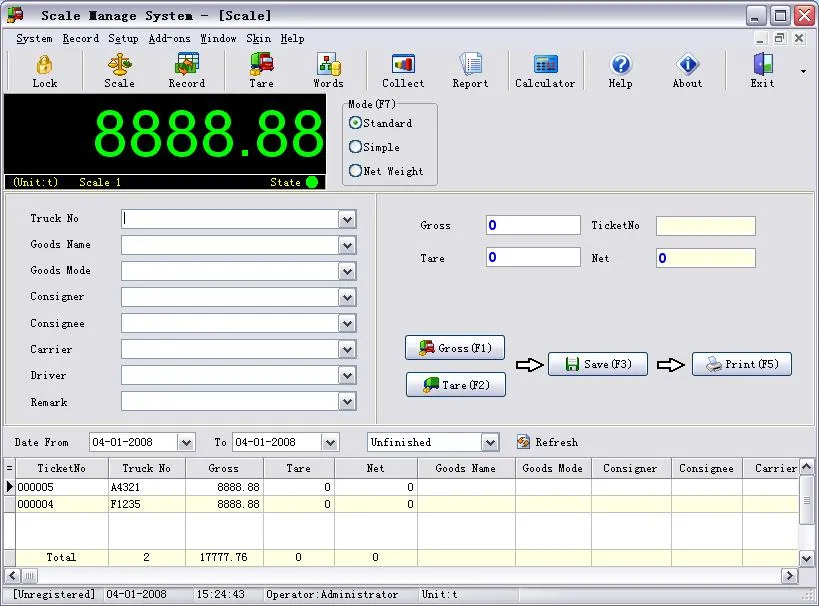Click the Collect toolbar icon
The width and height of the screenshot is (819, 606).
click(x=403, y=70)
